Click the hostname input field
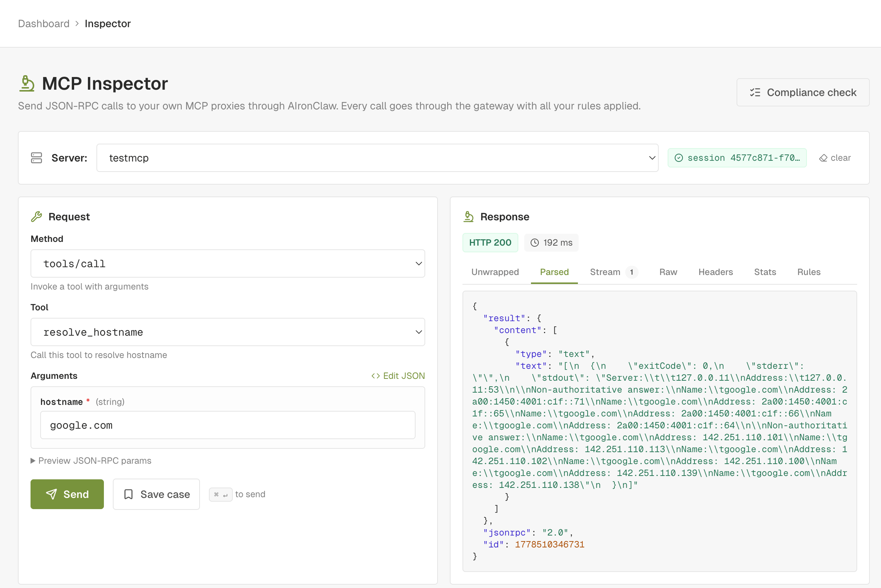This screenshot has width=881, height=588. click(x=228, y=425)
